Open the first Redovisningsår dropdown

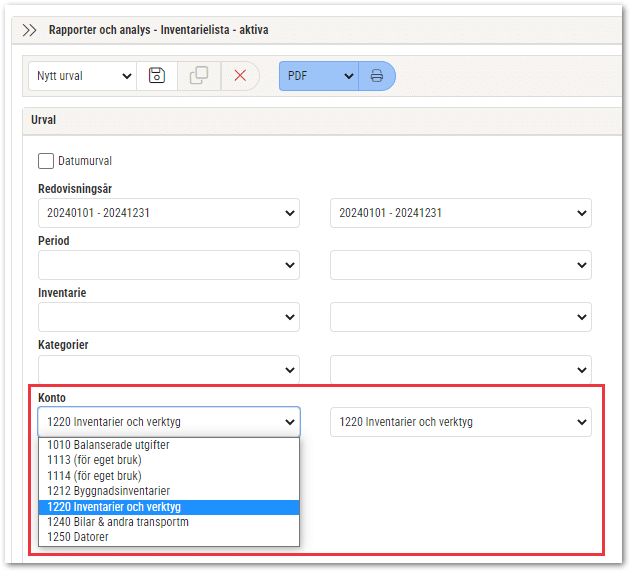click(x=169, y=213)
